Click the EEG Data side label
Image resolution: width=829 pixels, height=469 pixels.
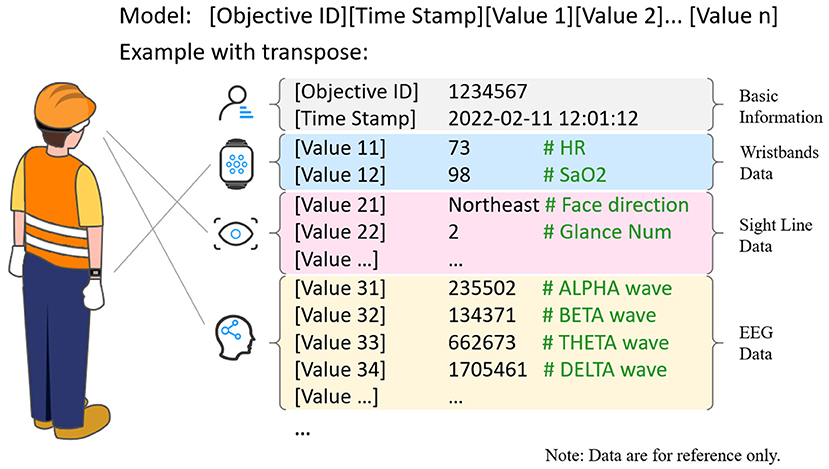point(756,343)
